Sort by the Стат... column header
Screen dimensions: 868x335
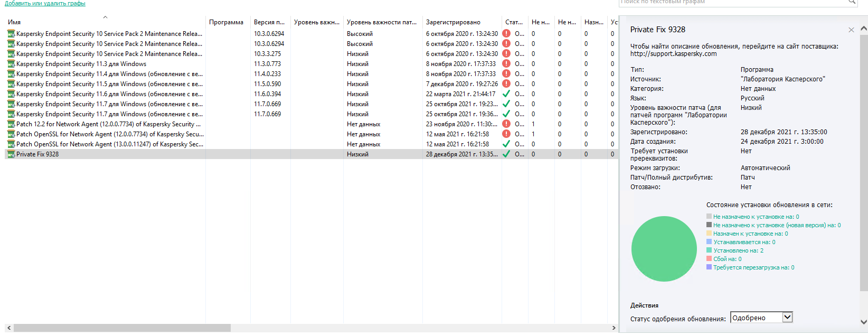pos(514,22)
